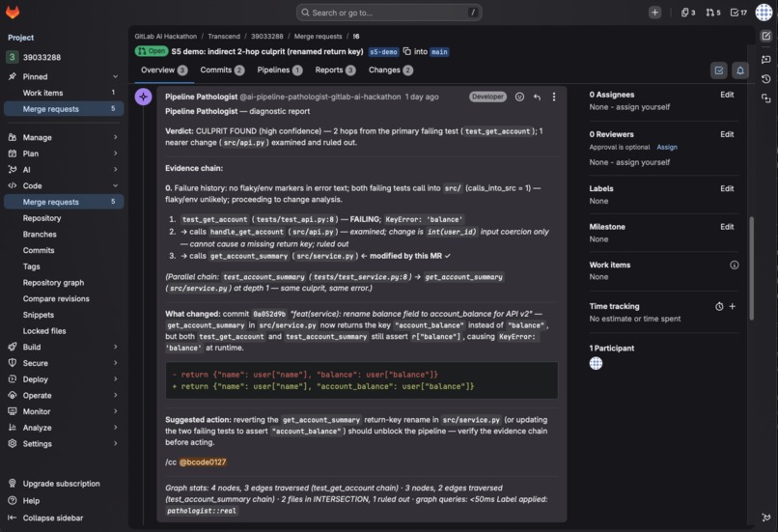The height and width of the screenshot is (532, 778).
Task: Edit Reviewers in the right sidebar
Action: tap(727, 134)
